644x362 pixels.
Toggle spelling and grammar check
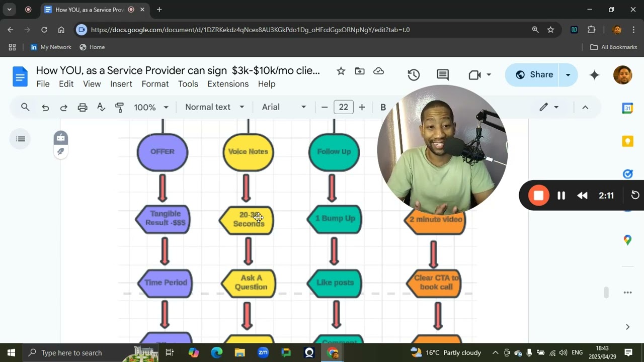tap(101, 107)
